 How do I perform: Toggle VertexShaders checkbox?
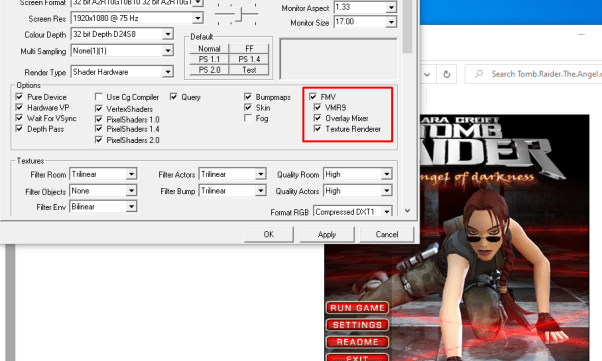pos(99,109)
